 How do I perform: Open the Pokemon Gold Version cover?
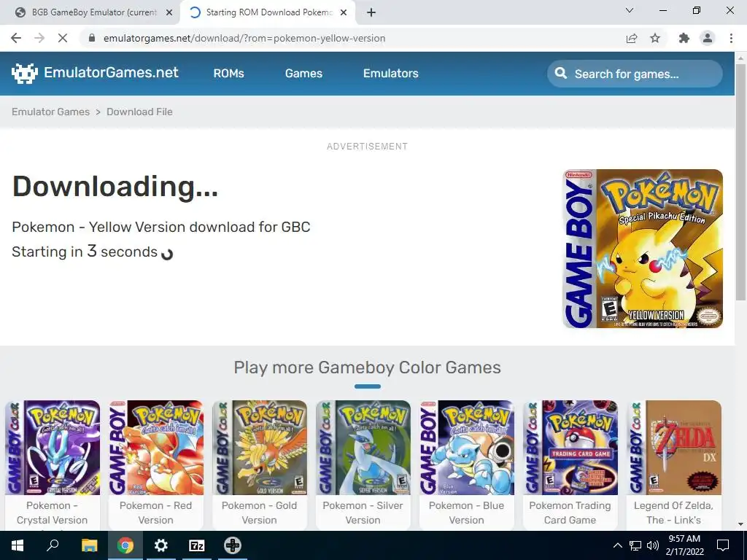(x=260, y=448)
